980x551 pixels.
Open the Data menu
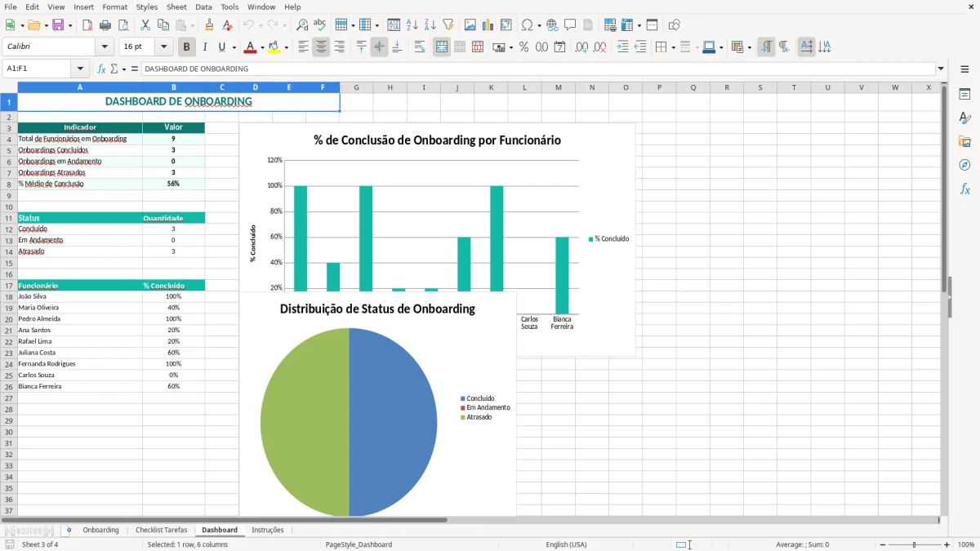pyautogui.click(x=203, y=7)
